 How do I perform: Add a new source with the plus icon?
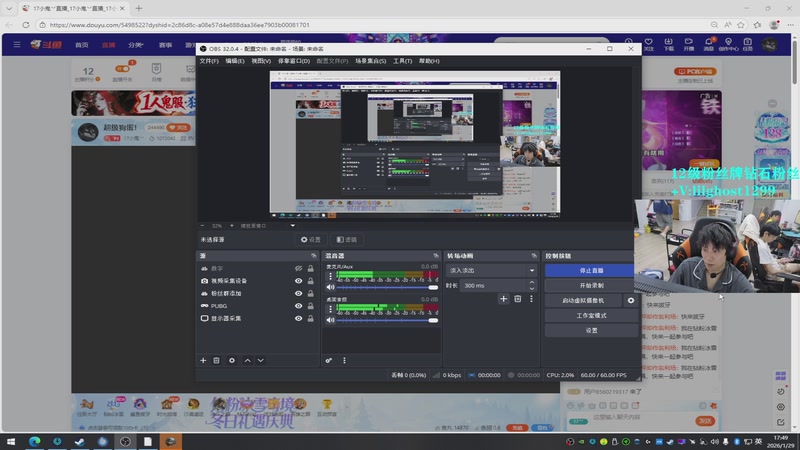coord(203,360)
